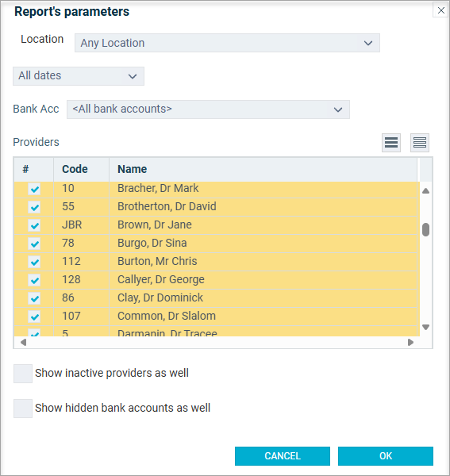Screen dimensions: 450x476
Task: Open the All bank accounts dropdown
Action: pos(208,109)
